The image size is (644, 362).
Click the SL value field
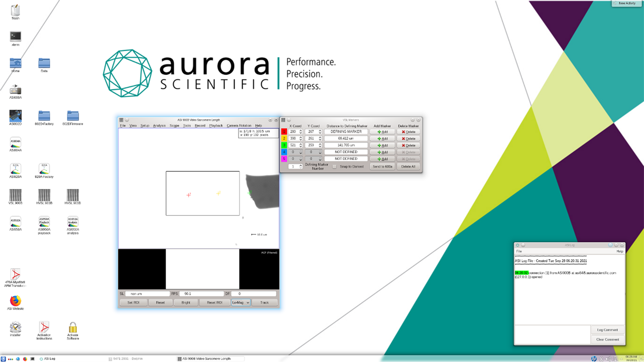[x=148, y=294]
